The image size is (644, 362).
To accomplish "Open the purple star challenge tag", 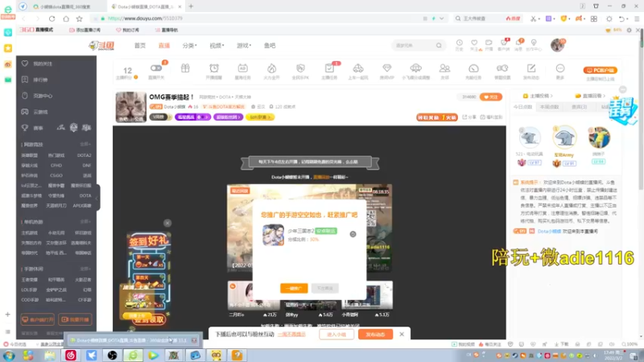I will [x=192, y=117].
